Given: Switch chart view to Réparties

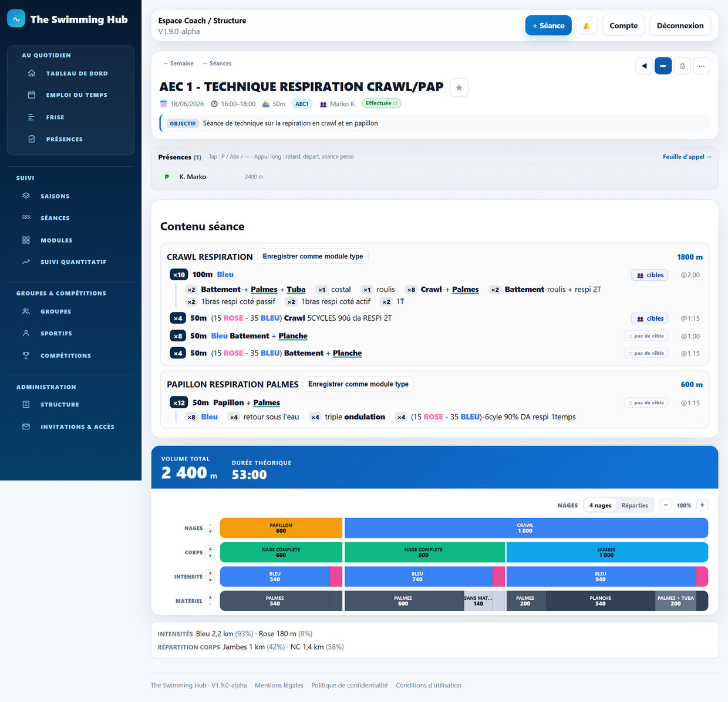Looking at the screenshot, I should point(635,505).
